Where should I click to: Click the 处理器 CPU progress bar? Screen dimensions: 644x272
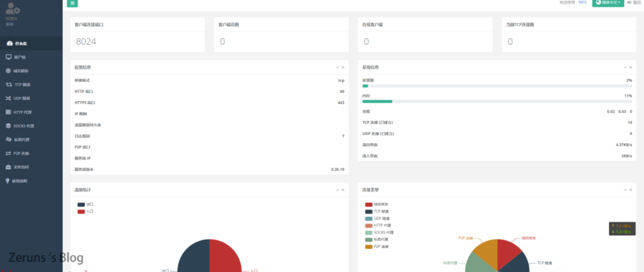497,86
